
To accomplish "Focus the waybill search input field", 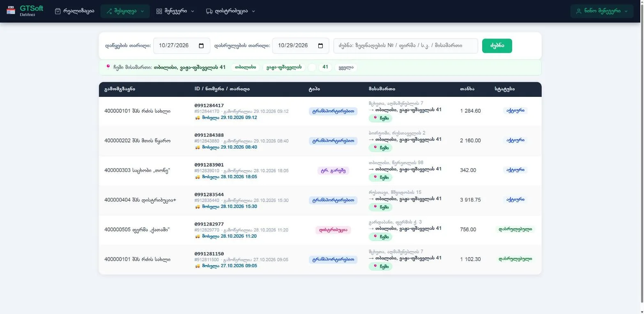I will pos(405,46).
